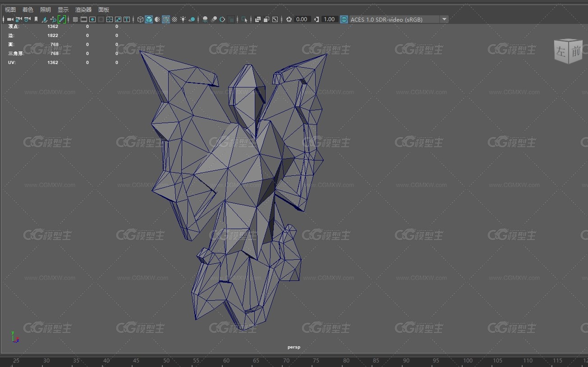Toggle the Resolution Gate icon
The width and height of the screenshot is (588, 367).
point(92,19)
